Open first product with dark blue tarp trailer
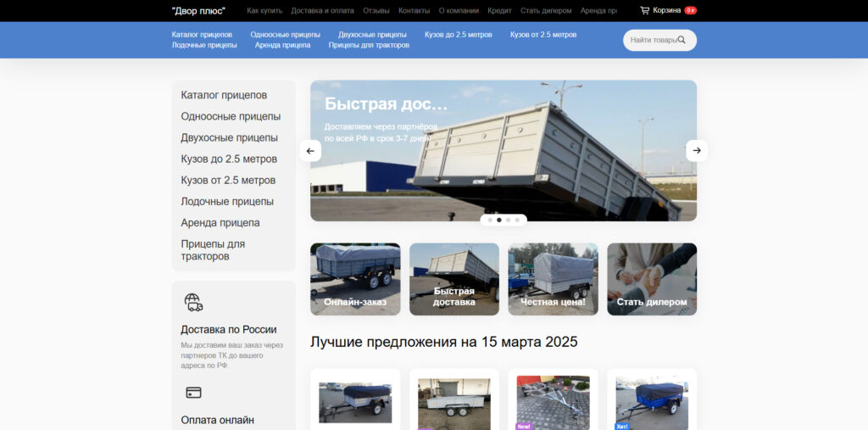868x430 pixels. pos(355,402)
